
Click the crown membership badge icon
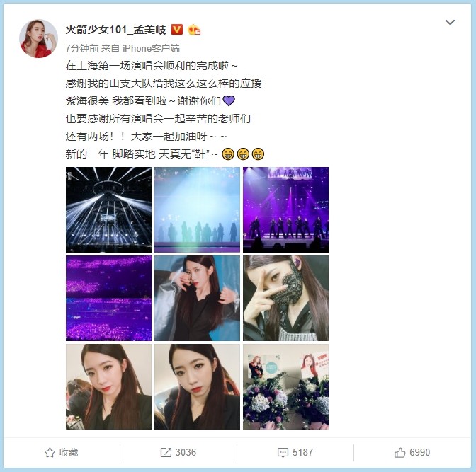point(194,30)
